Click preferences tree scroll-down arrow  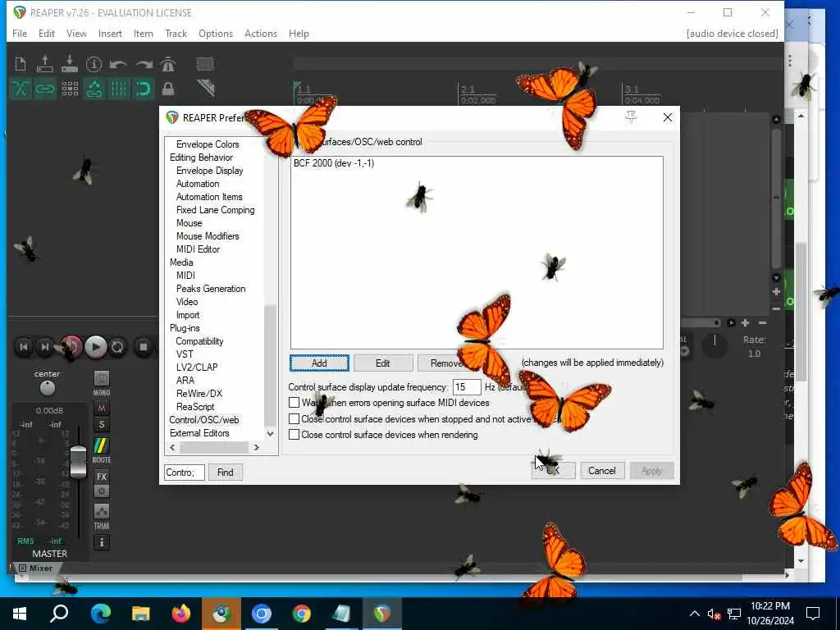pyautogui.click(x=271, y=433)
